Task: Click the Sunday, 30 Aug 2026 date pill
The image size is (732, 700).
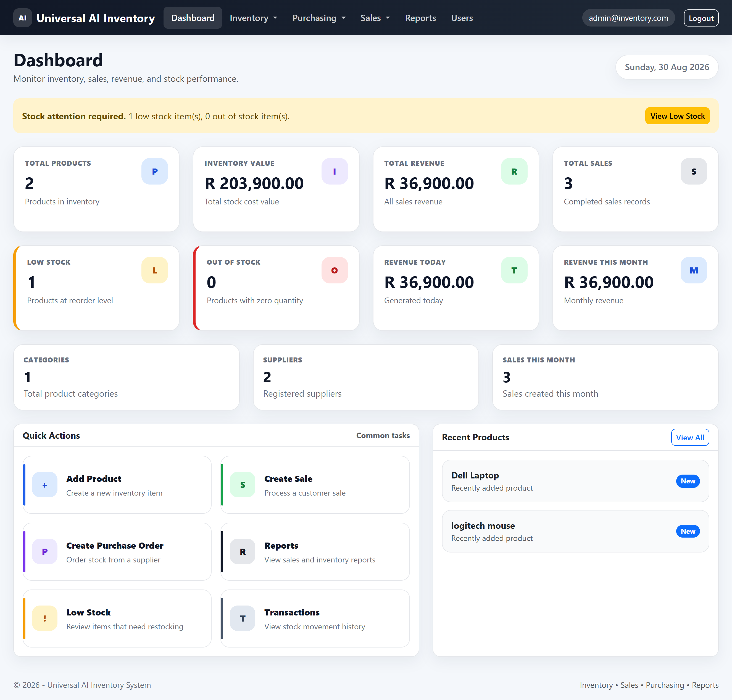Action: 667,67
